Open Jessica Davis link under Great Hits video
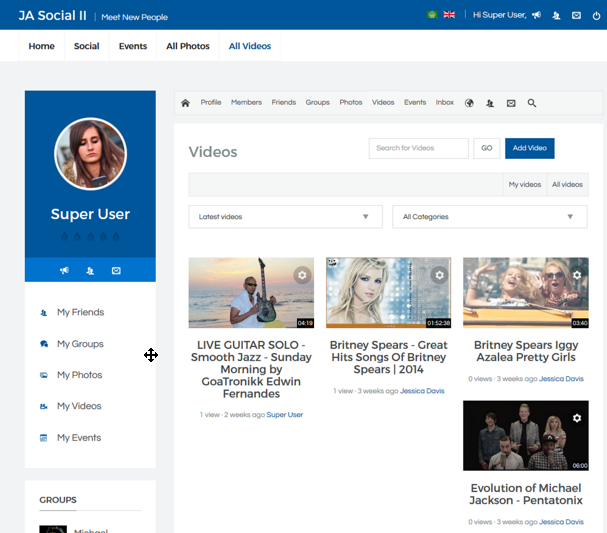The image size is (607, 533). 422,391
